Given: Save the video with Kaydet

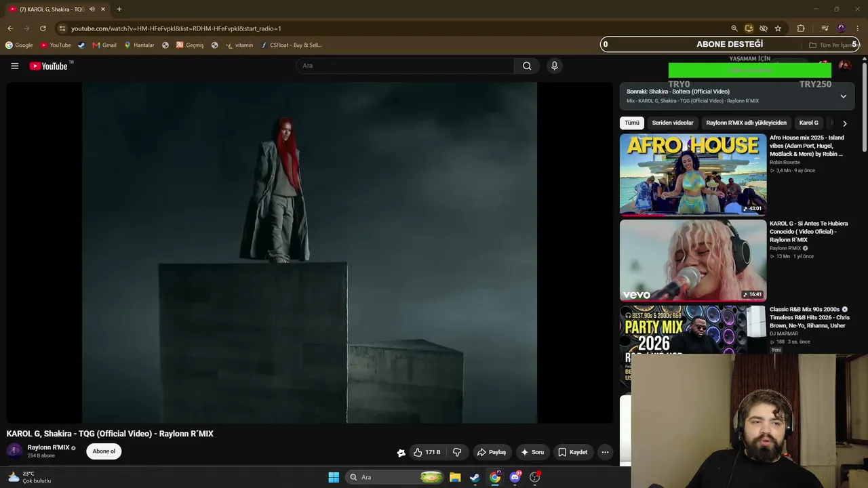Looking at the screenshot, I should [572, 452].
